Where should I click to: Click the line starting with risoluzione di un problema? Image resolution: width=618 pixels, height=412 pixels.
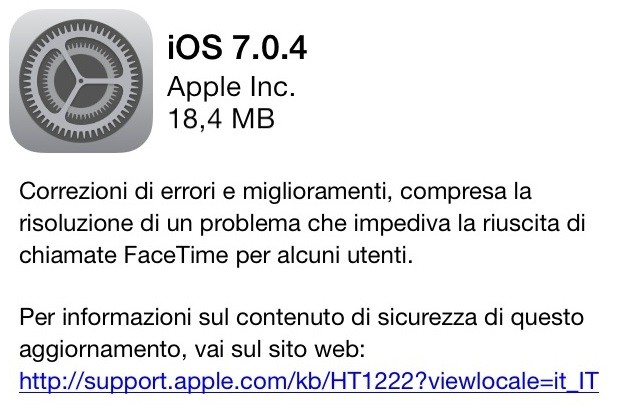click(x=302, y=224)
